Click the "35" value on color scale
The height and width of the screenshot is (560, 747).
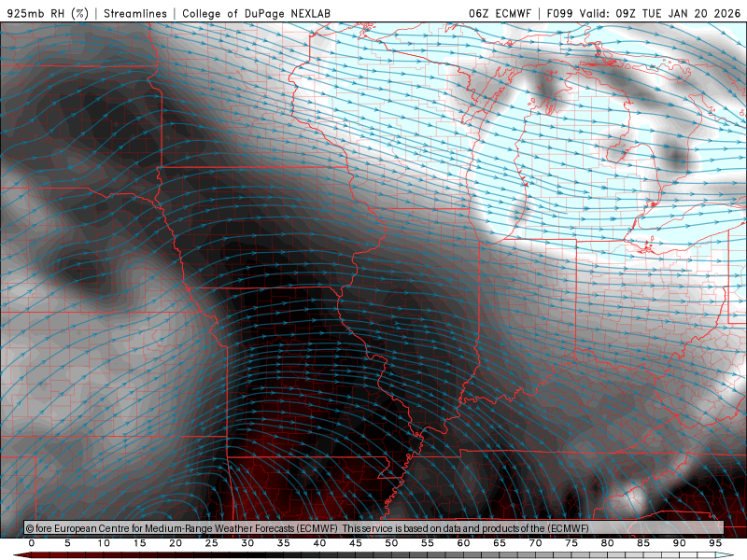pyautogui.click(x=284, y=543)
